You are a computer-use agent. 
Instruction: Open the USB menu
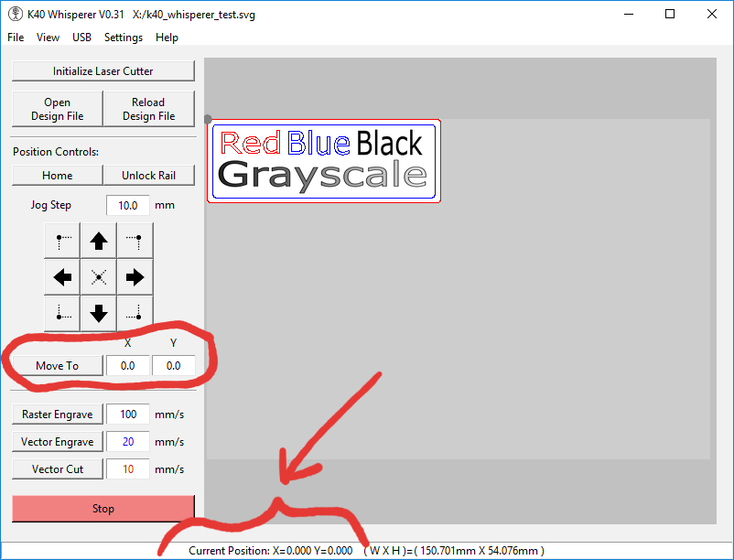(x=81, y=38)
